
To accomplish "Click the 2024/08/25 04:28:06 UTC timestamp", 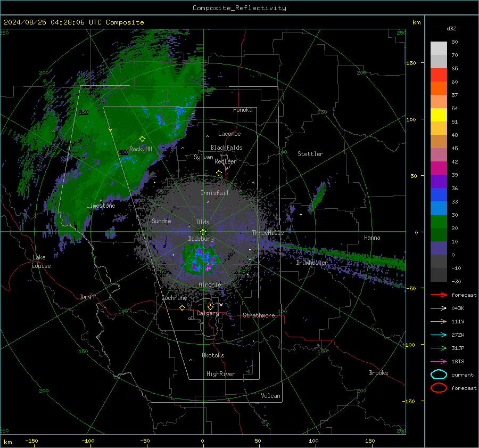I will [53, 22].
